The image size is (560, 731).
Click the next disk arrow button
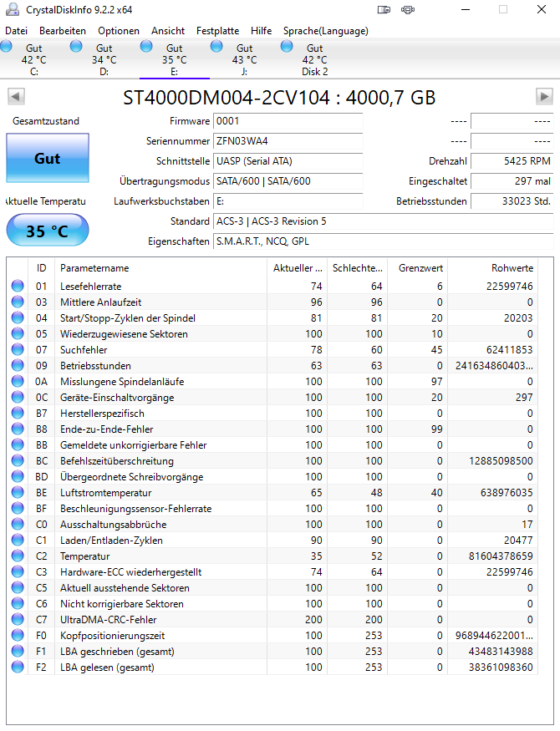[544, 97]
